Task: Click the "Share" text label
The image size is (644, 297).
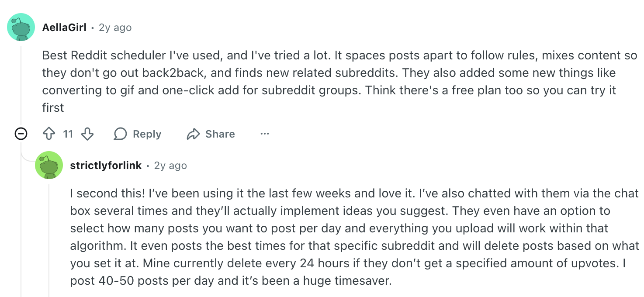Action: 220,134
